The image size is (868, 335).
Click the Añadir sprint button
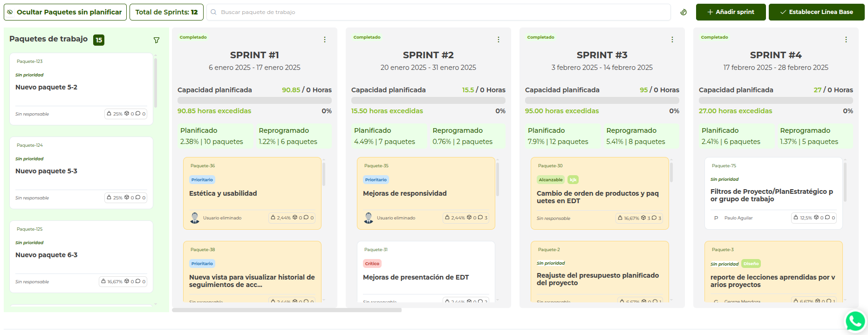click(x=731, y=12)
